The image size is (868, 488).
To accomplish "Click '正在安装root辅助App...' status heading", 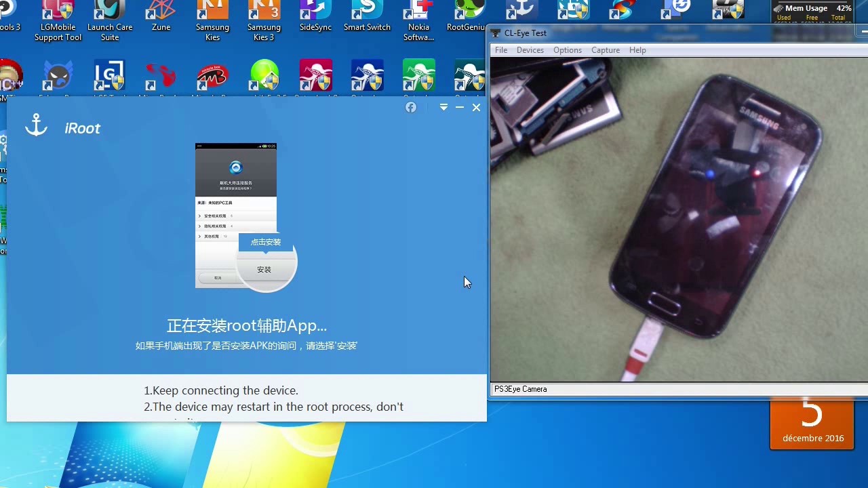I will click(x=247, y=325).
